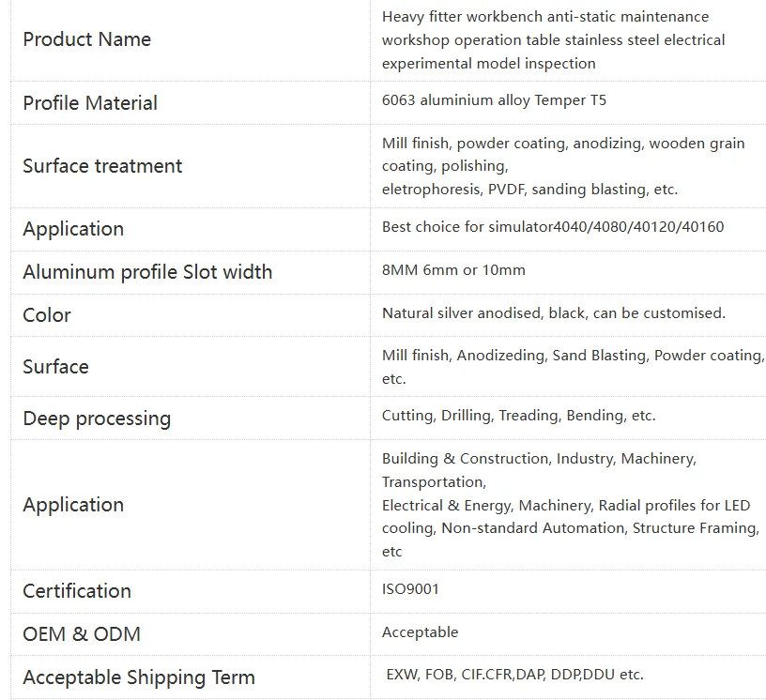Image resolution: width=766 pixels, height=700 pixels.
Task: Click the 6063 aluminium alloy Temper T5 value
Action: pyautogui.click(x=494, y=100)
